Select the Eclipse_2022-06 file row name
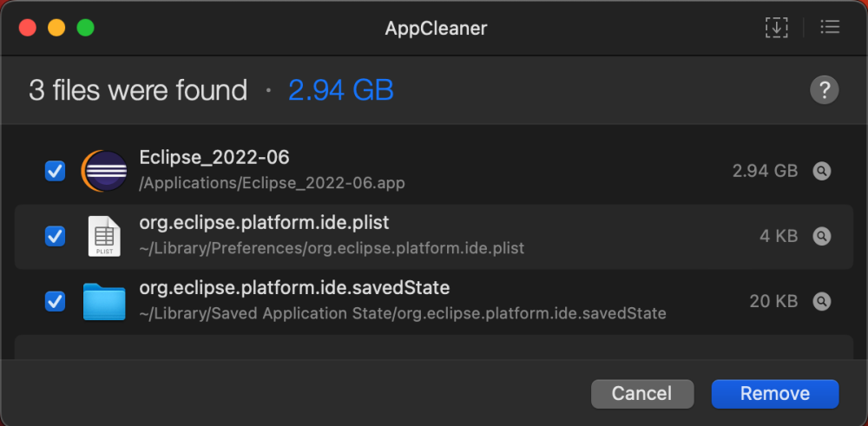This screenshot has width=868, height=426. (214, 158)
